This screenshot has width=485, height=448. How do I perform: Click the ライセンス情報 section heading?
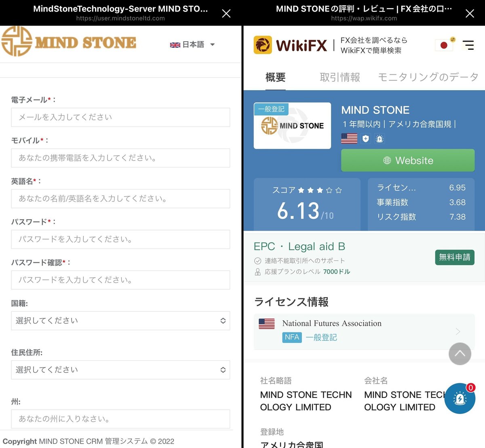(291, 302)
